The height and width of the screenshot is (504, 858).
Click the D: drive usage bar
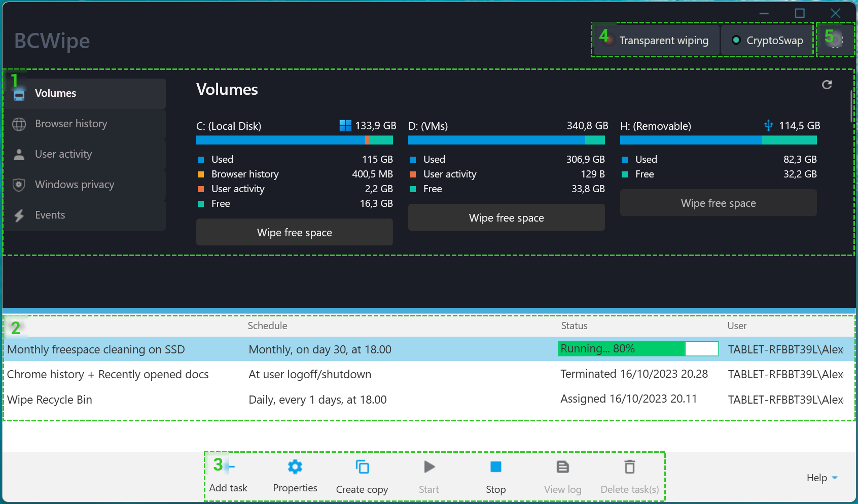[507, 140]
